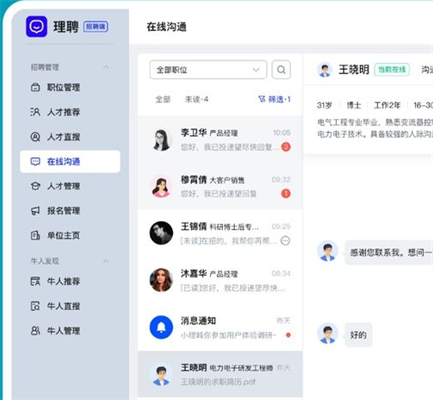Image resolution: width=433 pixels, height=400 pixels.
Task: Open 牛人管理 text label
Action: click(x=63, y=331)
